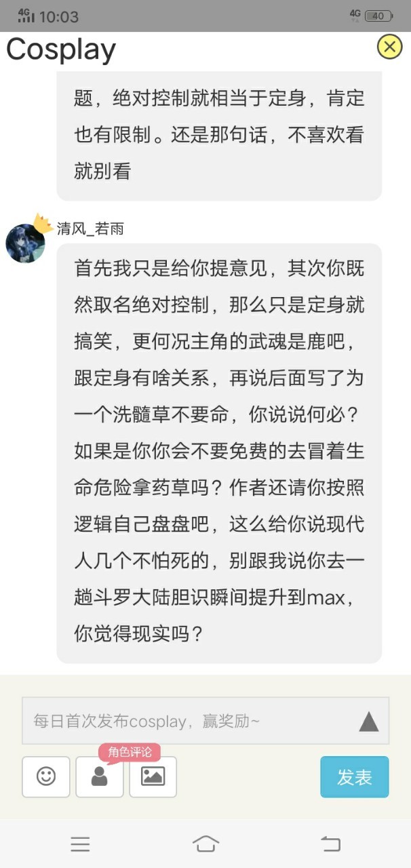
Task: Click the 发表 publish button
Action: tap(355, 777)
